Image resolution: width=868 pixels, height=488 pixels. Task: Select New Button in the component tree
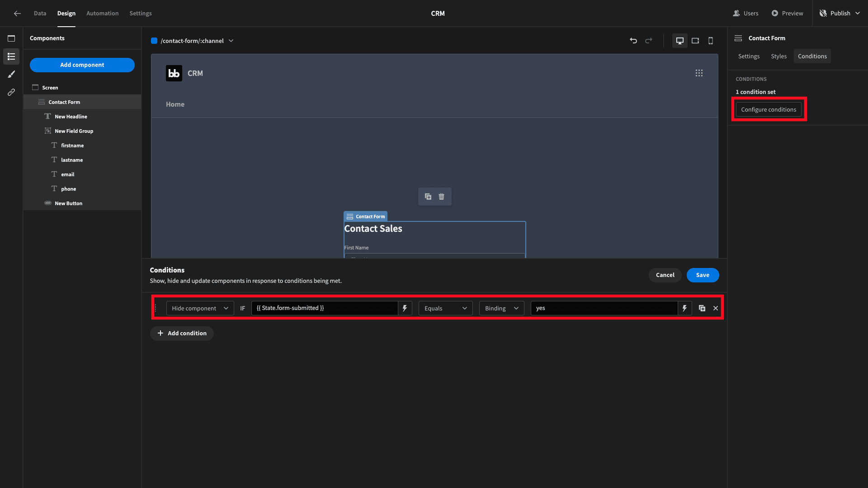(x=82, y=203)
